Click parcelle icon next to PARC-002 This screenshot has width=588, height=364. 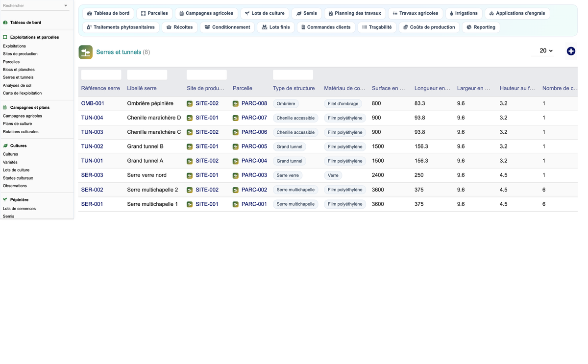(236, 190)
